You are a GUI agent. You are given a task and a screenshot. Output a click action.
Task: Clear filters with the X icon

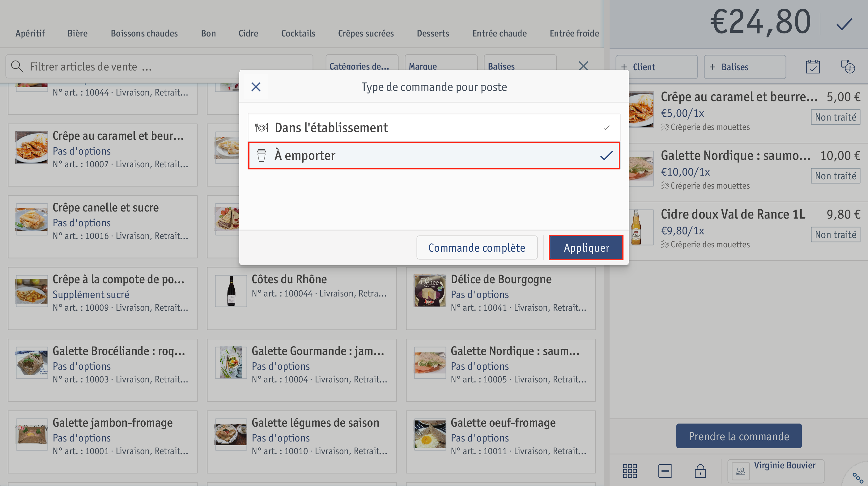tap(583, 65)
